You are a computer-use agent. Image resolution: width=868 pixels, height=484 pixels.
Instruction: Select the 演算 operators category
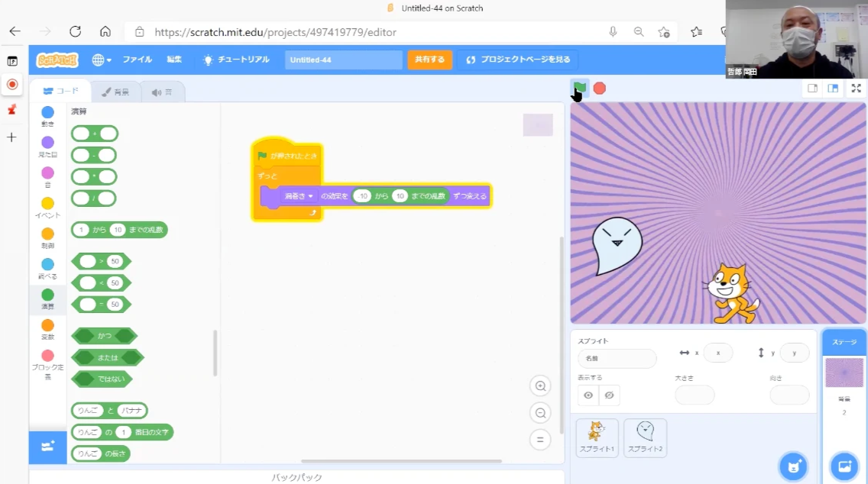click(x=47, y=298)
